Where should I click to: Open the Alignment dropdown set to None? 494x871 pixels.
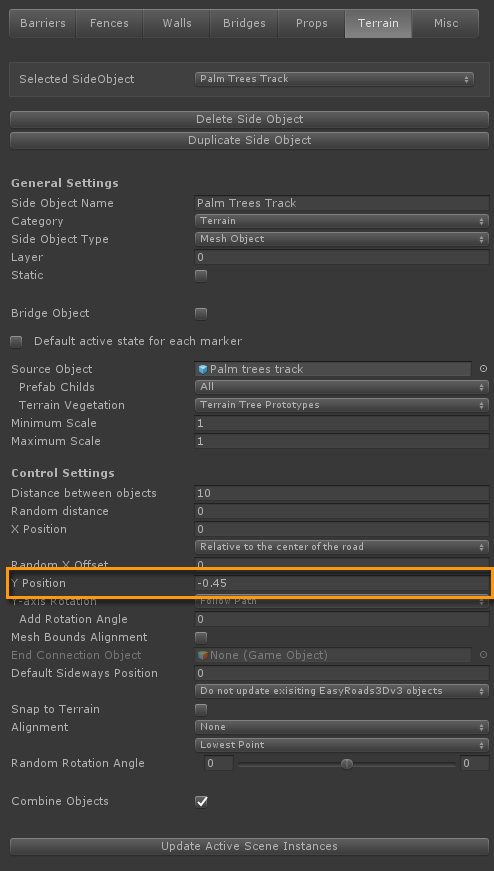(x=342, y=727)
